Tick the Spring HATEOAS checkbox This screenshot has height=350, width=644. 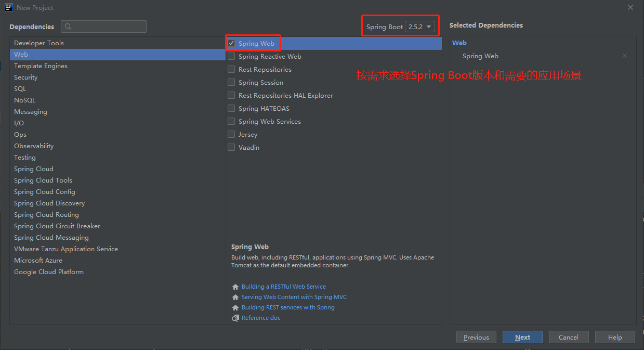tap(231, 108)
